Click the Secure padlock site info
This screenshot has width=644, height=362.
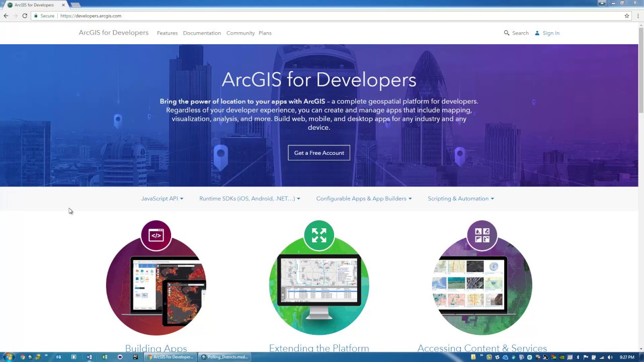click(44, 16)
